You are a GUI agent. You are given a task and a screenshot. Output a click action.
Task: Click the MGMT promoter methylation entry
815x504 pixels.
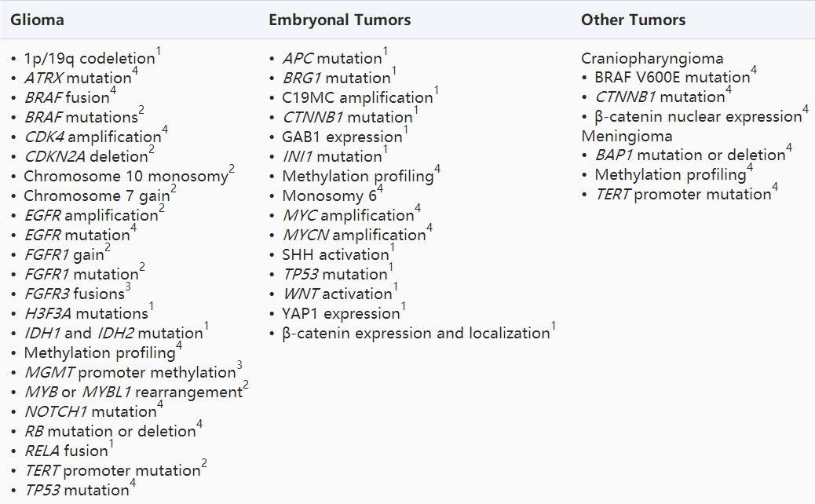(x=130, y=373)
